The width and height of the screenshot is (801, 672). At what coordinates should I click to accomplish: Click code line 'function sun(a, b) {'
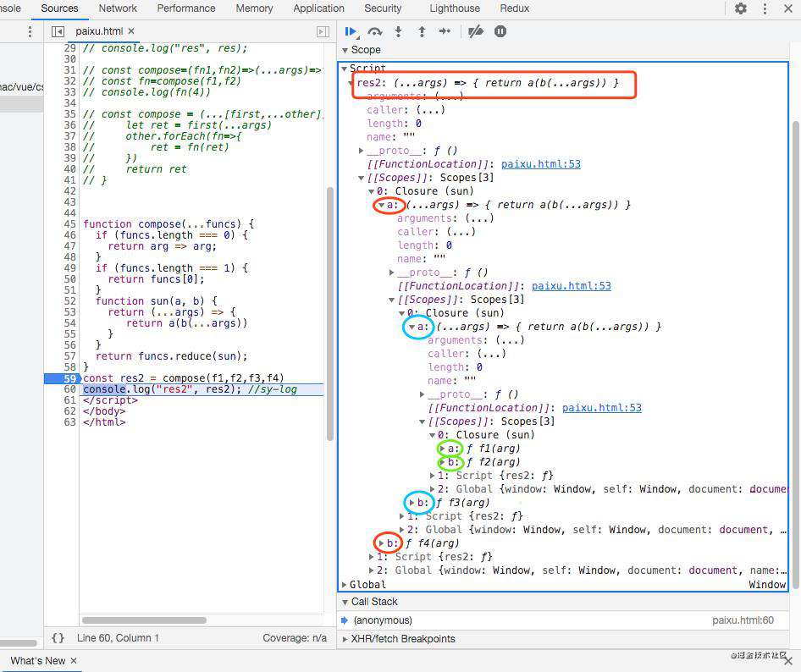(x=157, y=301)
